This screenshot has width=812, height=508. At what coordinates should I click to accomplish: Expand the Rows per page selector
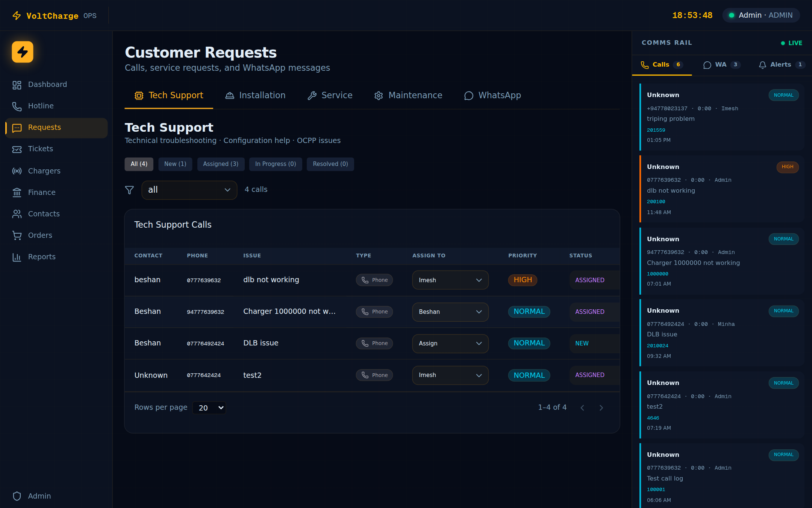coord(209,408)
